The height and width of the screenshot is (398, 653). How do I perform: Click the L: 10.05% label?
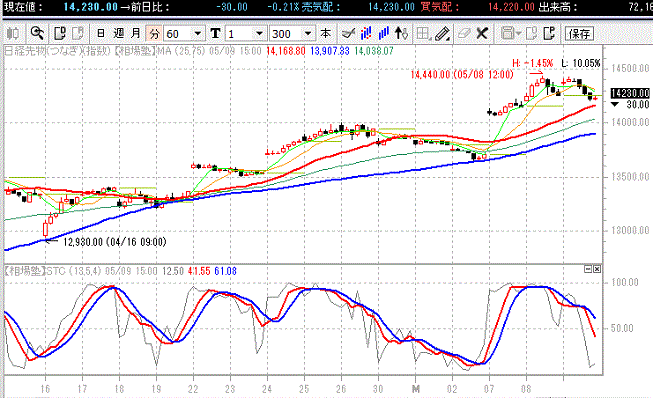tap(581, 63)
